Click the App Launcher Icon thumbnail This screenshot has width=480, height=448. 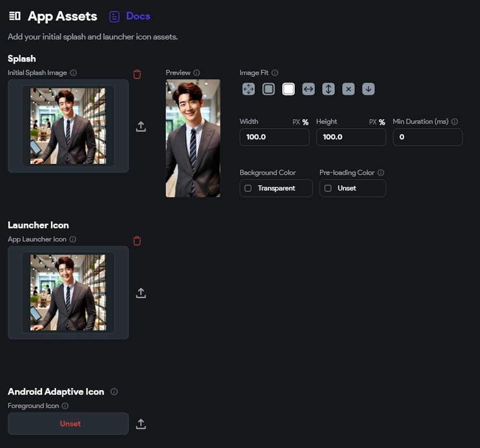coord(68,292)
